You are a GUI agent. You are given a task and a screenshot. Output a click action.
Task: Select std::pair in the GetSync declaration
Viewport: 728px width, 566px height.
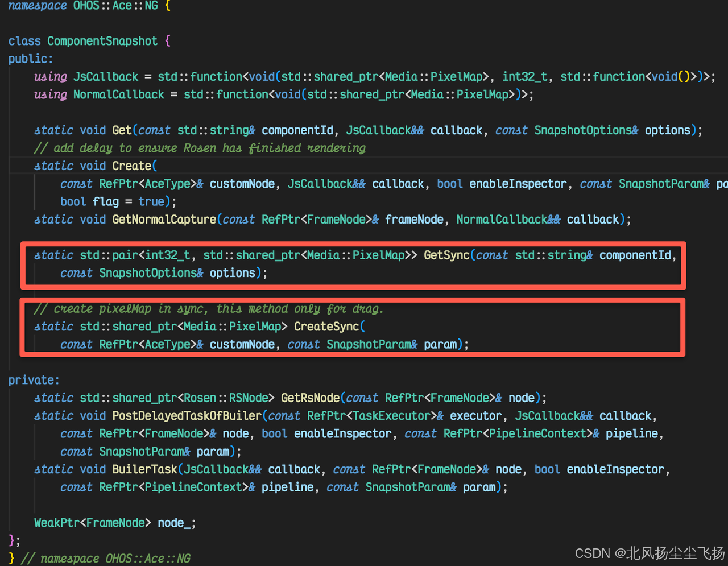click(x=109, y=255)
